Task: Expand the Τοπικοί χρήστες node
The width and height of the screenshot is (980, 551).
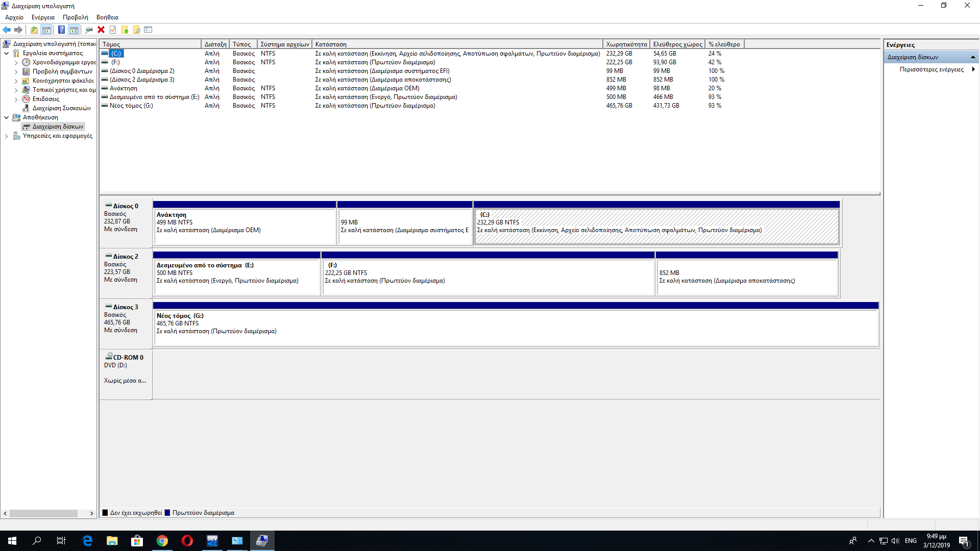Action: pos(16,90)
